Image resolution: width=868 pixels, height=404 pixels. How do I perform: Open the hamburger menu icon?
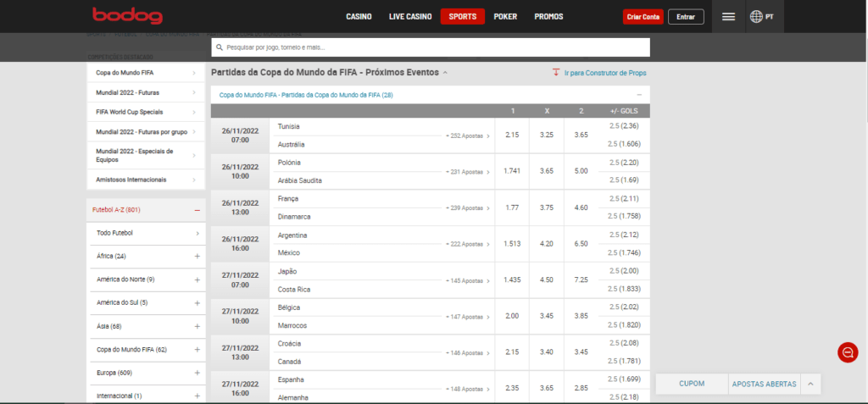[x=728, y=17]
